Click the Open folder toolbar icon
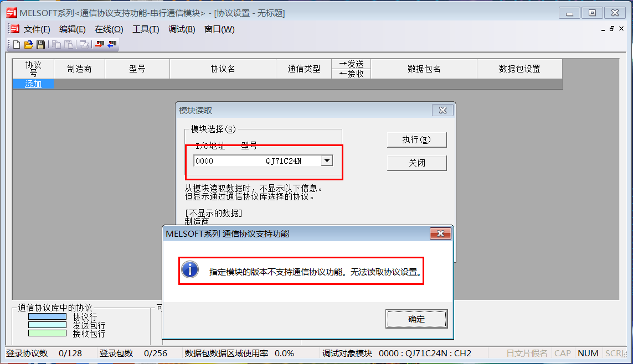Image resolution: width=633 pixels, height=364 pixels. pos(28,44)
